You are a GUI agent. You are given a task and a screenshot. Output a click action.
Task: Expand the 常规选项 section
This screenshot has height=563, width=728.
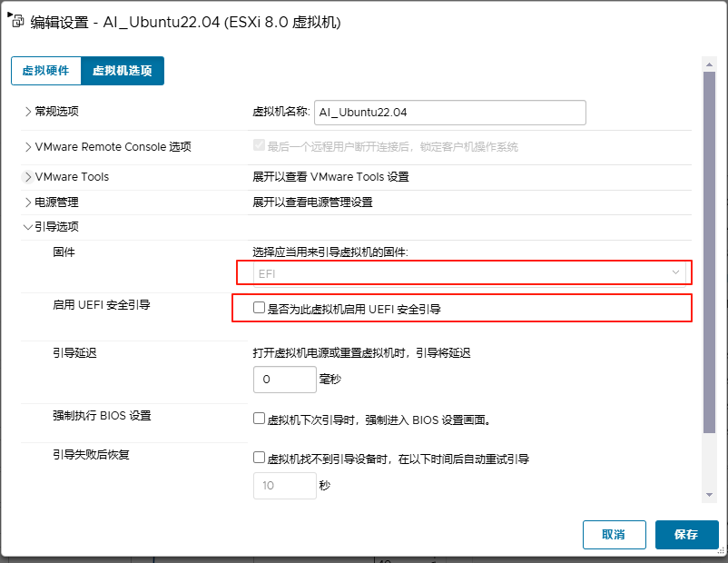(x=27, y=112)
